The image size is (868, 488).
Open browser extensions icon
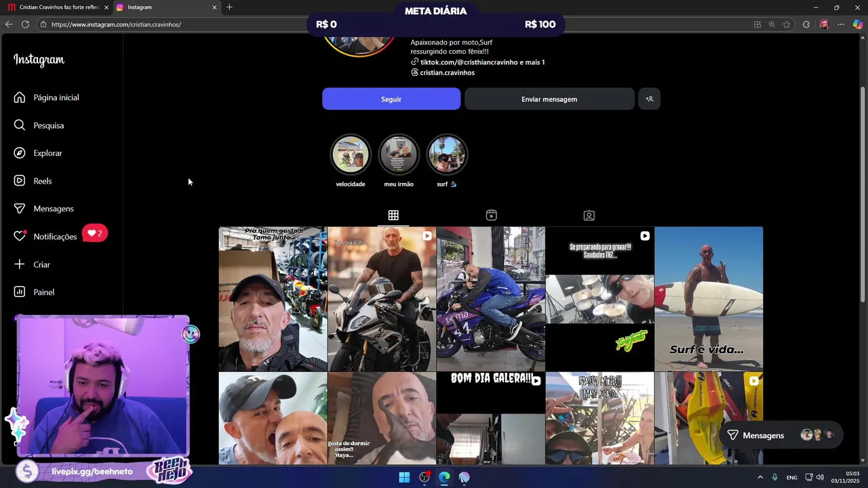point(806,24)
